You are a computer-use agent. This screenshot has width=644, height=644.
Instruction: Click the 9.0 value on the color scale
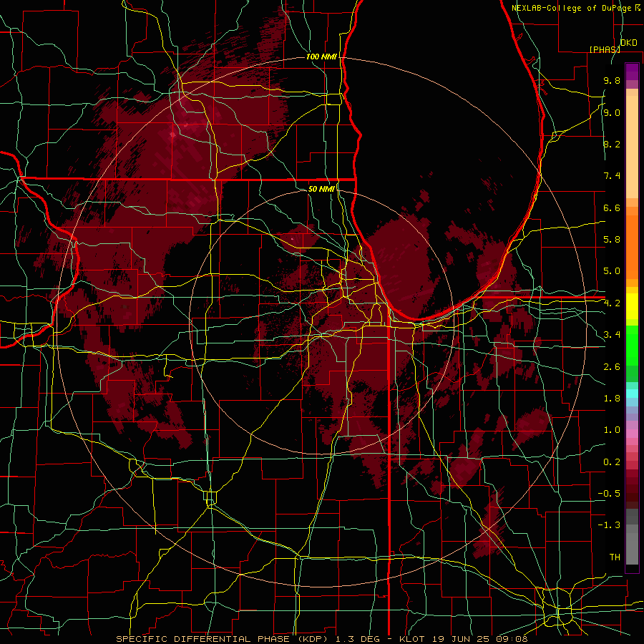point(612,112)
